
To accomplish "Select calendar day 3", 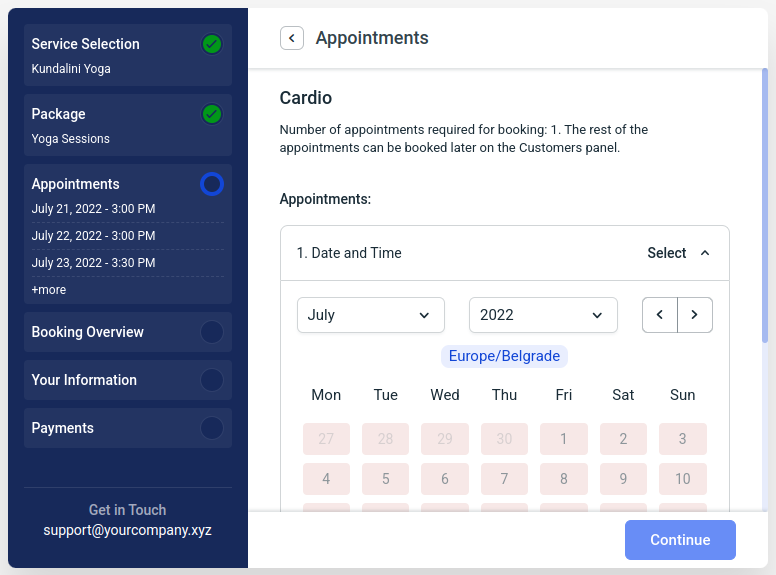I will pos(682,439).
